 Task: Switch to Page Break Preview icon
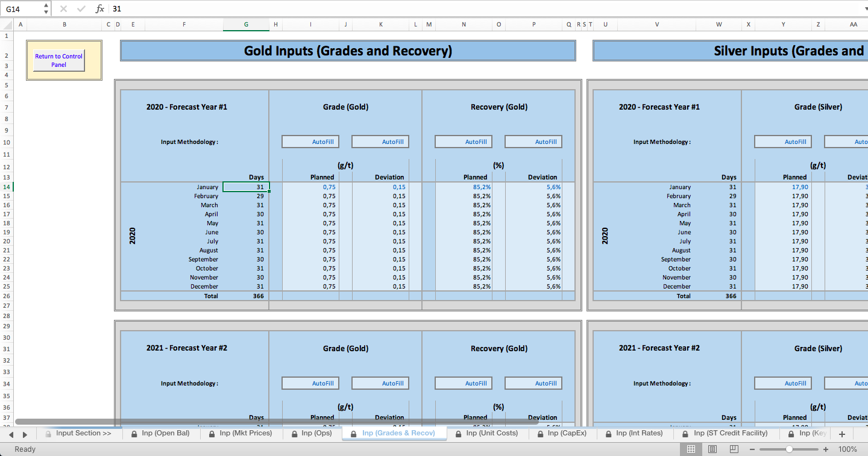[x=734, y=449]
